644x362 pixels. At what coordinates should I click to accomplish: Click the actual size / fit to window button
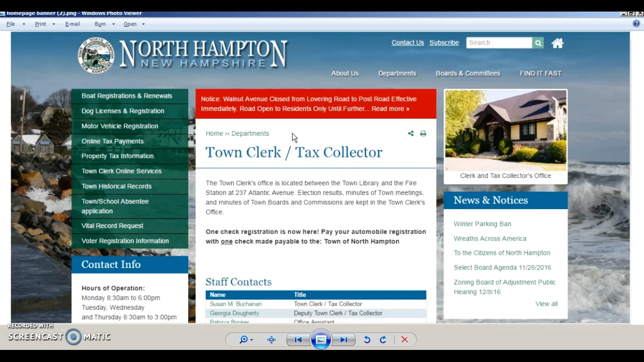[272, 340]
